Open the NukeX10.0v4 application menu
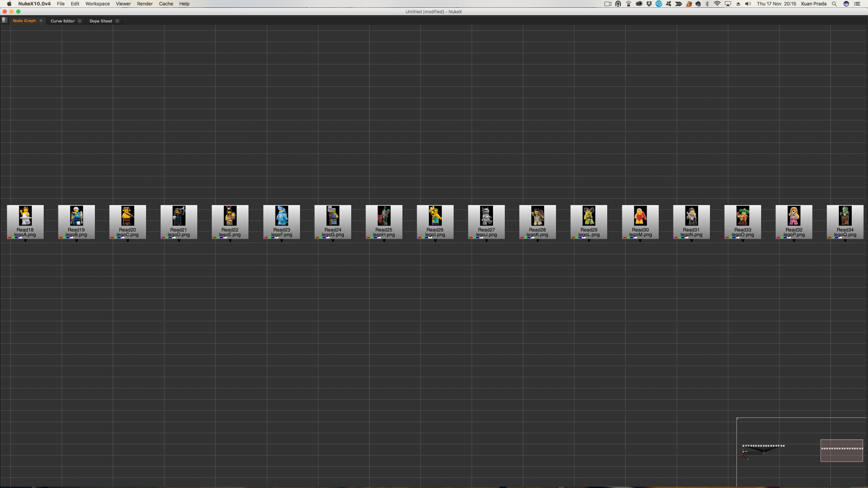The width and height of the screenshot is (868, 488). click(x=34, y=4)
